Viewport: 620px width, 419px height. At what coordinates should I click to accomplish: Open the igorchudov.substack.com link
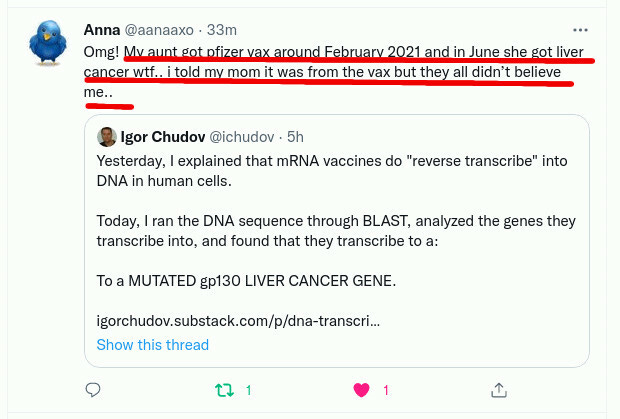(238, 321)
